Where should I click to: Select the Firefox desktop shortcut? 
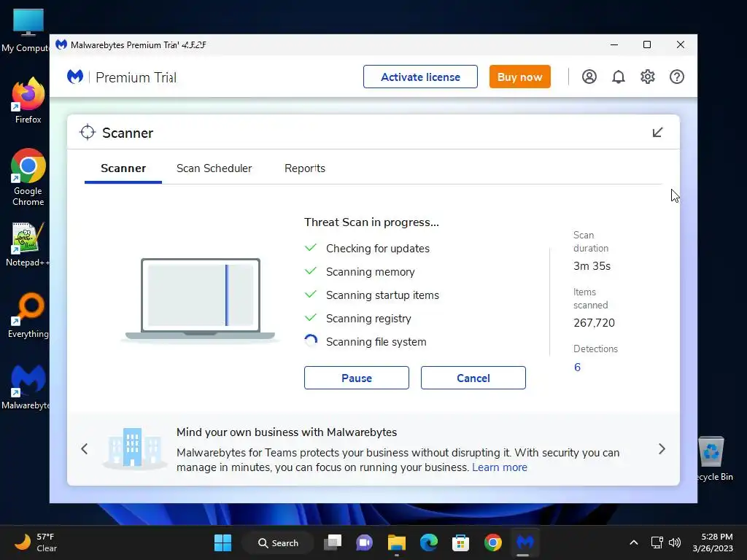(x=28, y=101)
